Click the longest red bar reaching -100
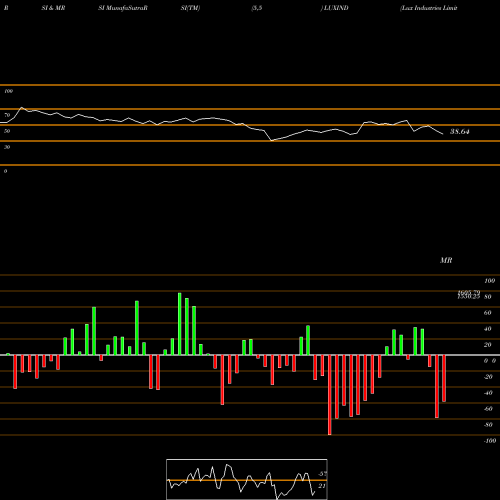 330,395
